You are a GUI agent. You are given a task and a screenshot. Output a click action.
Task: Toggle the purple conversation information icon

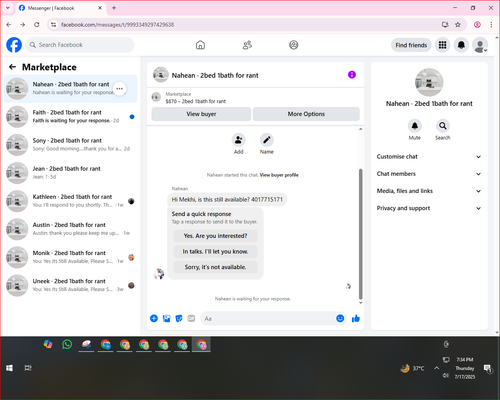point(352,75)
